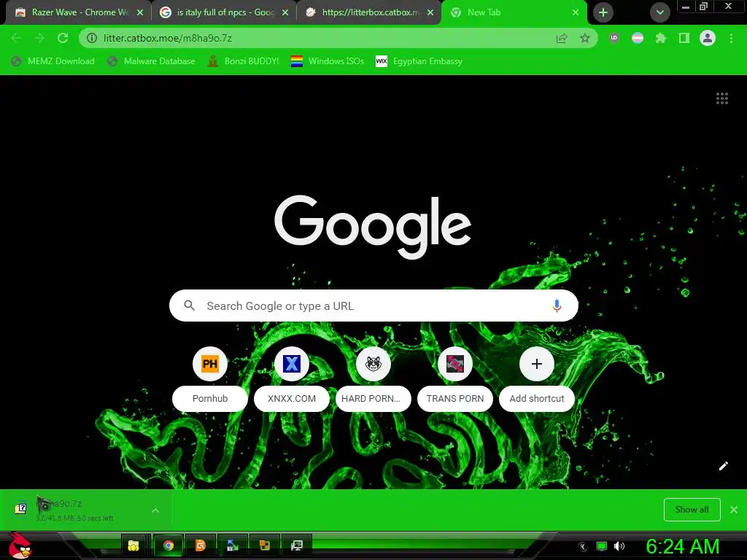Go forward using the right arrow
The image size is (747, 560).
point(39,38)
